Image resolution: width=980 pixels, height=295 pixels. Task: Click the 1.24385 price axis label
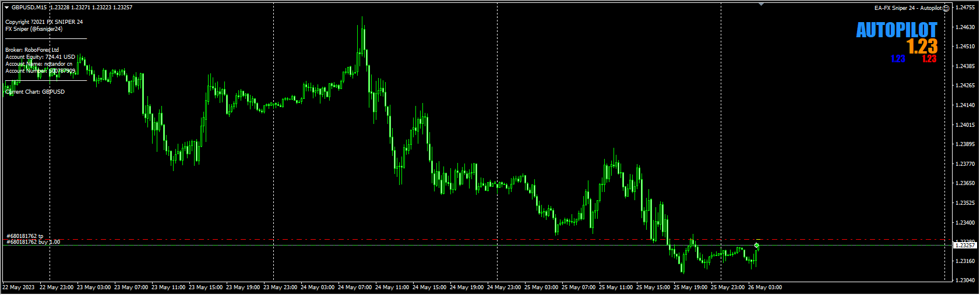point(965,66)
